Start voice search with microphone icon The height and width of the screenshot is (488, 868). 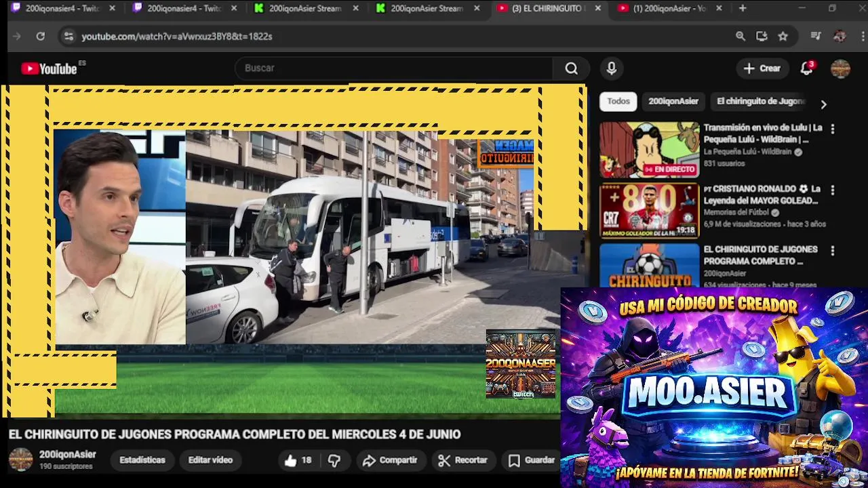611,68
